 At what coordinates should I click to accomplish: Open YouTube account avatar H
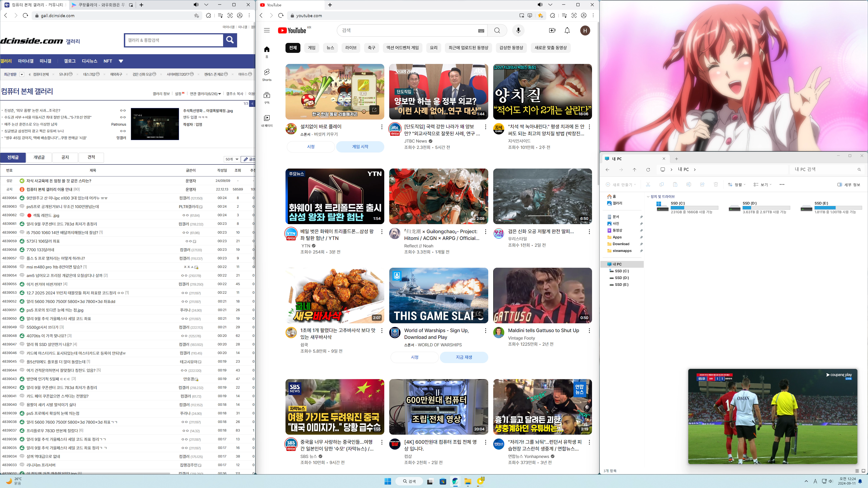(585, 30)
